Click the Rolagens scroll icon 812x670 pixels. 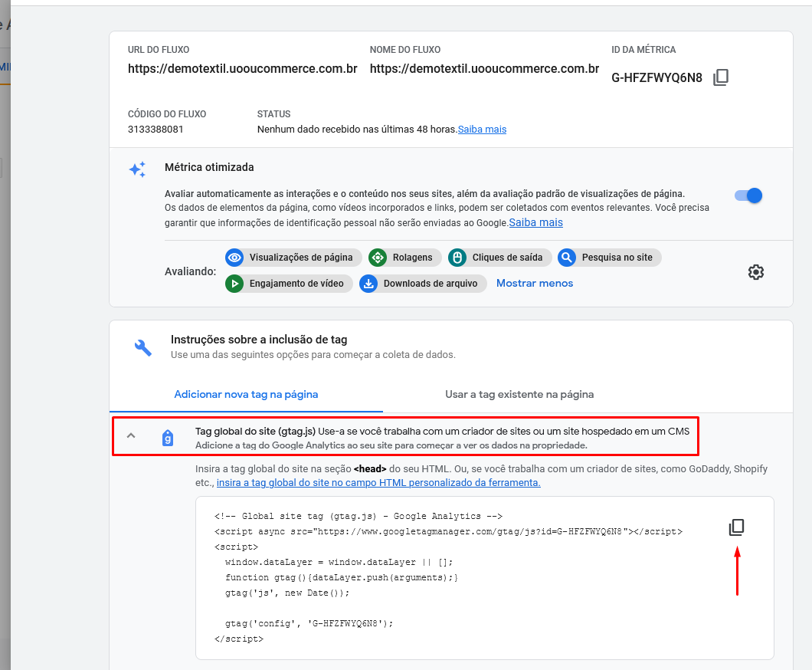point(378,258)
